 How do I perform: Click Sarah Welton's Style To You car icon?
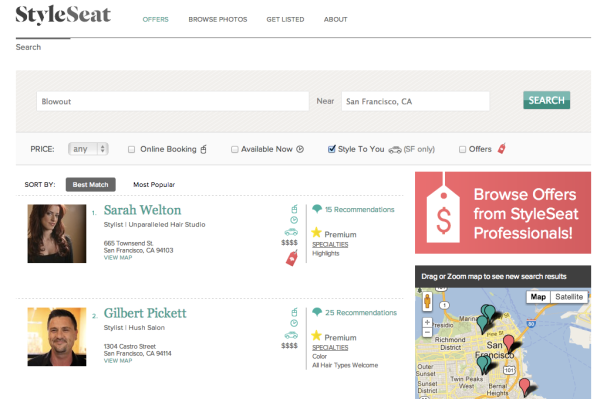coord(291,232)
